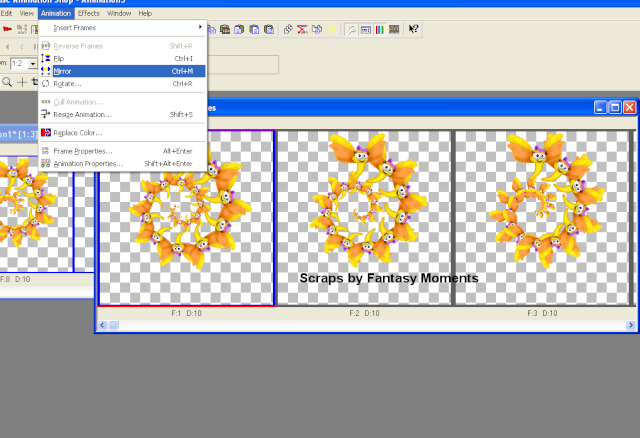Click the Duplicate Frames toolbar icon
This screenshot has height=438, width=640.
[x=317, y=29]
